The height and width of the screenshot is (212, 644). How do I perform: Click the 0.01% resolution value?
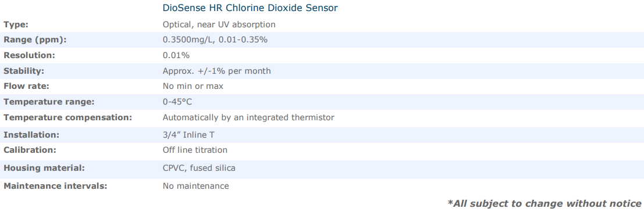click(176, 55)
